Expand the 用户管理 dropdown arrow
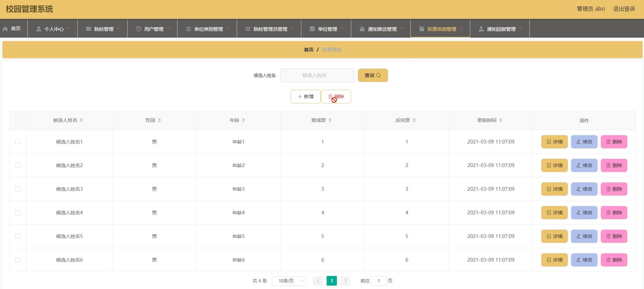 (x=168, y=28)
